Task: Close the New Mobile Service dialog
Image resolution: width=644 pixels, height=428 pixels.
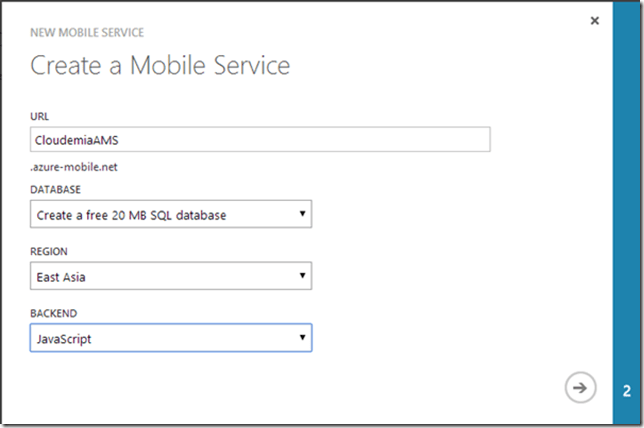Action: [594, 21]
